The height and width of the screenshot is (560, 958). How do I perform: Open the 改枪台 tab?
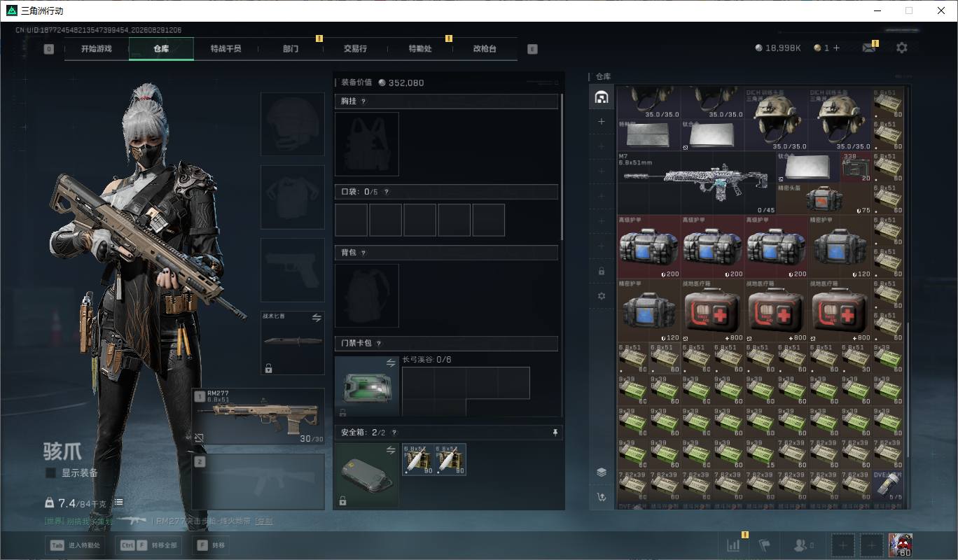click(x=485, y=49)
